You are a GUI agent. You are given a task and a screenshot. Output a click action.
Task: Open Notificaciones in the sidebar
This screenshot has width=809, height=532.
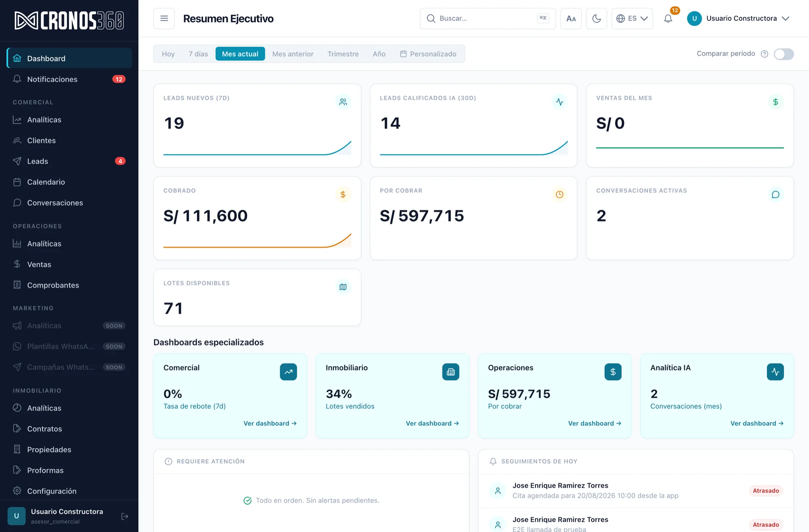[69, 79]
